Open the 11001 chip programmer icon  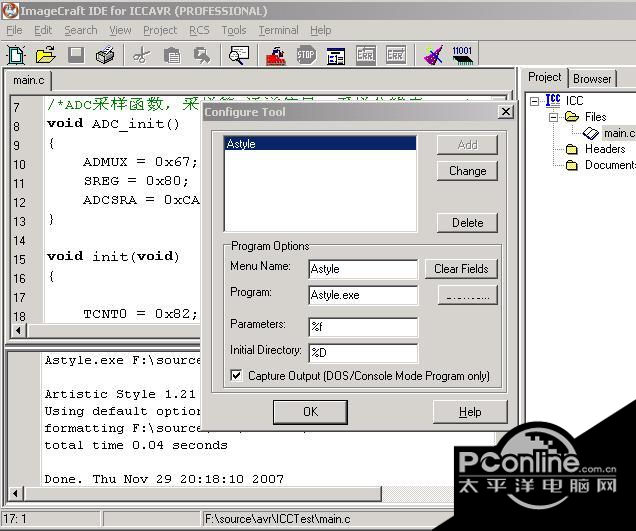pos(462,55)
